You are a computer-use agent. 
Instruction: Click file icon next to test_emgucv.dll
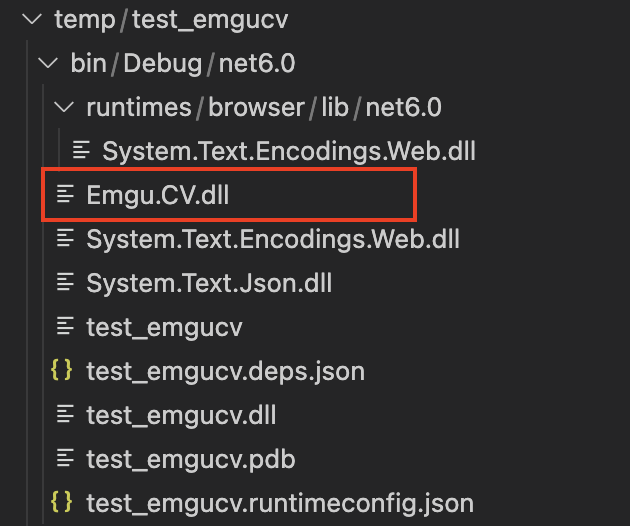point(65,414)
